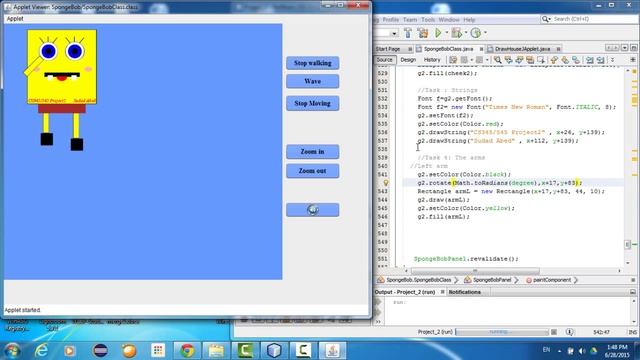The width and height of the screenshot is (640, 360).
Task: Click the light bulb hint on line 542
Action: (x=385, y=183)
